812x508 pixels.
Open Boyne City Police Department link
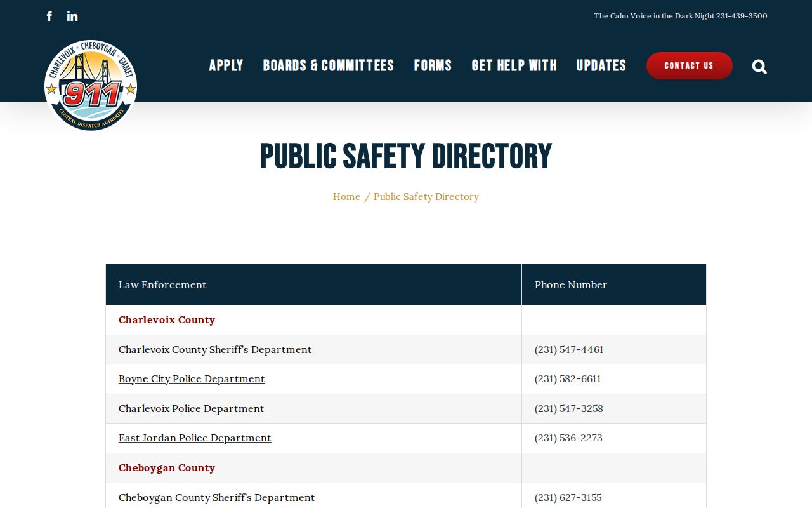(x=192, y=378)
